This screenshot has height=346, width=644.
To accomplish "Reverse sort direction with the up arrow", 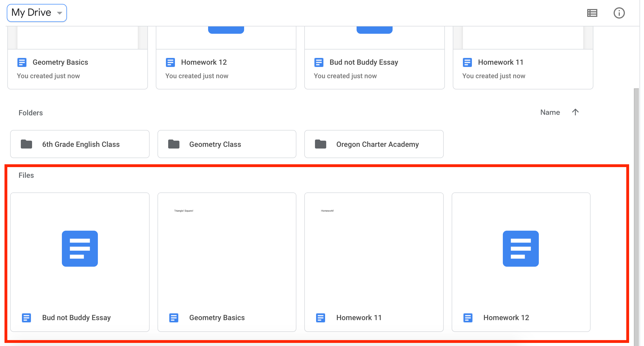I will (575, 112).
